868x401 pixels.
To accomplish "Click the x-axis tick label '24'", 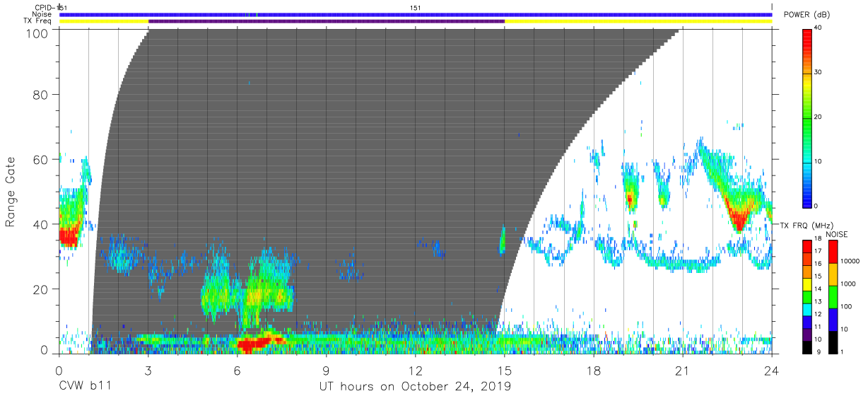I will 772,370.
